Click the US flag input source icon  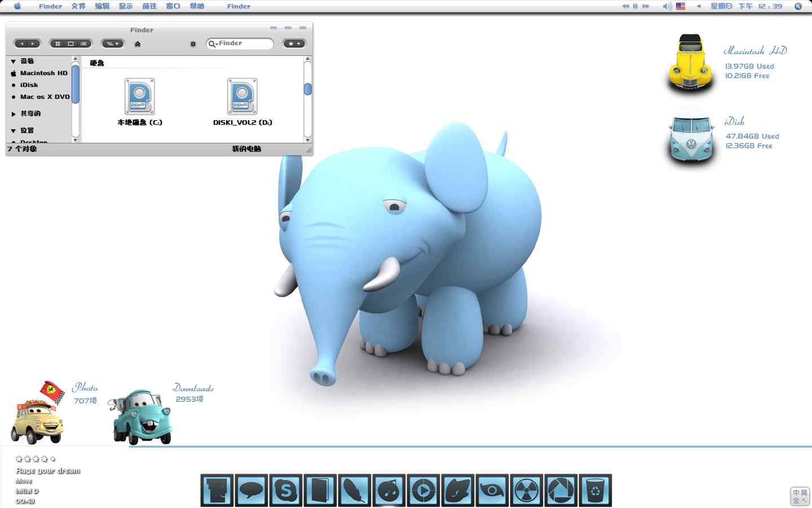[681, 6]
